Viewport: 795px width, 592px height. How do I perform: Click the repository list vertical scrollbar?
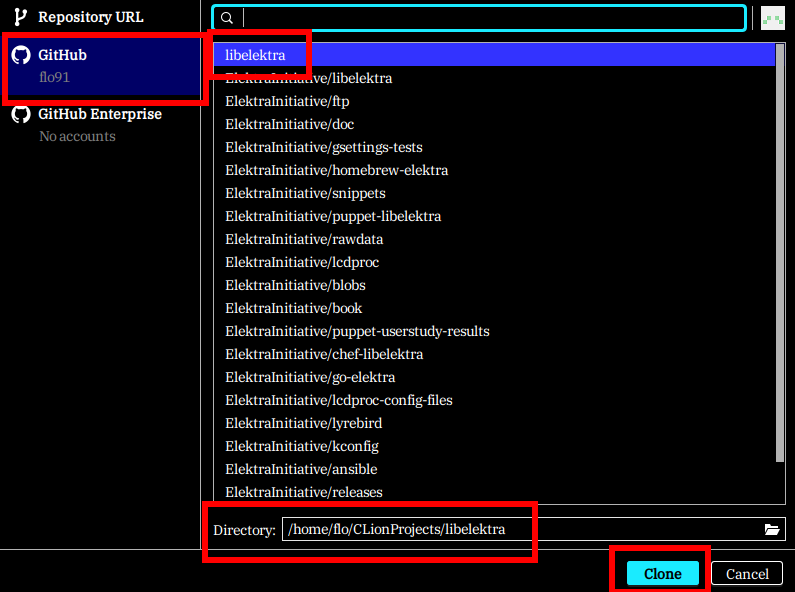coord(780,250)
